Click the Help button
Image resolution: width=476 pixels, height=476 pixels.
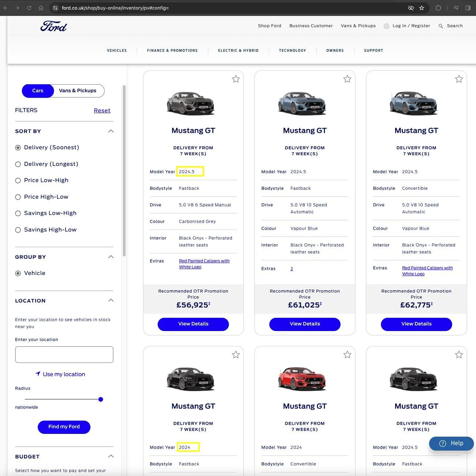(451, 443)
